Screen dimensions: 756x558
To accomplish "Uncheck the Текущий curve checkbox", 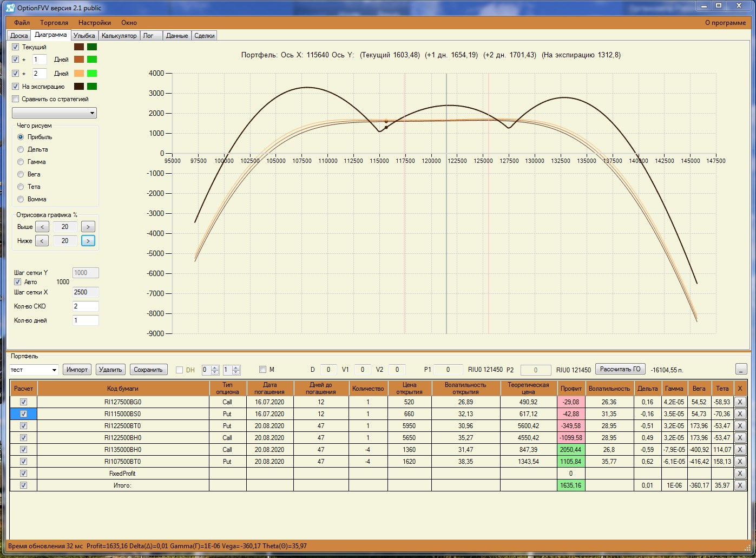I will point(16,47).
